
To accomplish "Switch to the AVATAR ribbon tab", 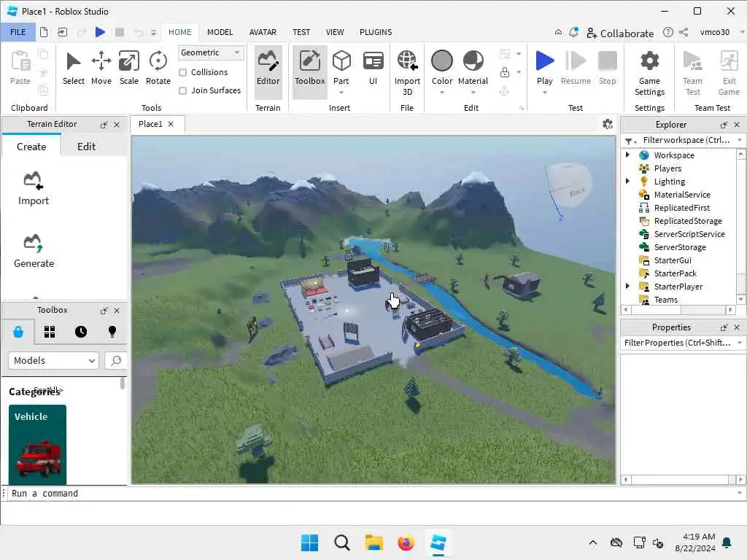I will coord(263,32).
